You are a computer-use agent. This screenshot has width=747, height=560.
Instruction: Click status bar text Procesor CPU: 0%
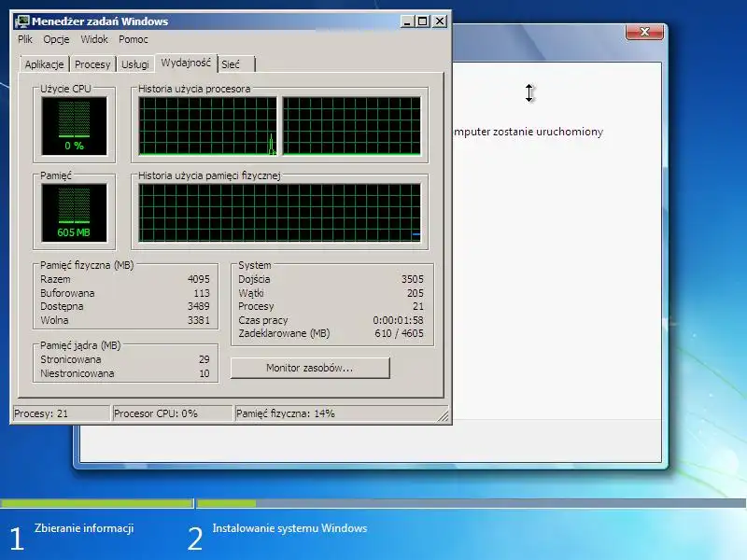pyautogui.click(x=156, y=413)
